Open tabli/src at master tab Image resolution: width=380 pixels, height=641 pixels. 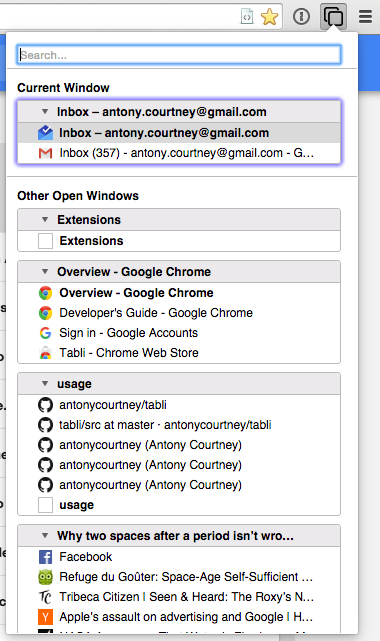(x=179, y=425)
